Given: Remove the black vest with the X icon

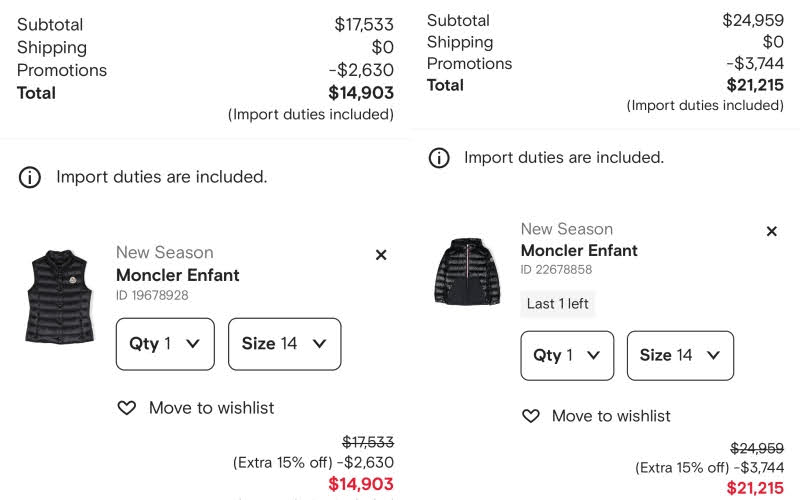Looking at the screenshot, I should coord(381,255).
